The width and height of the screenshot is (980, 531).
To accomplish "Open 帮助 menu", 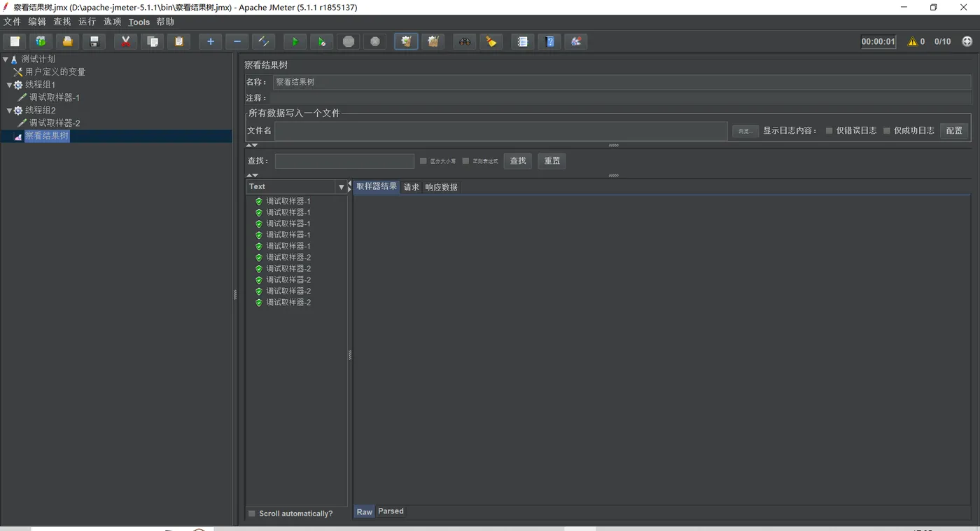I will (x=165, y=22).
